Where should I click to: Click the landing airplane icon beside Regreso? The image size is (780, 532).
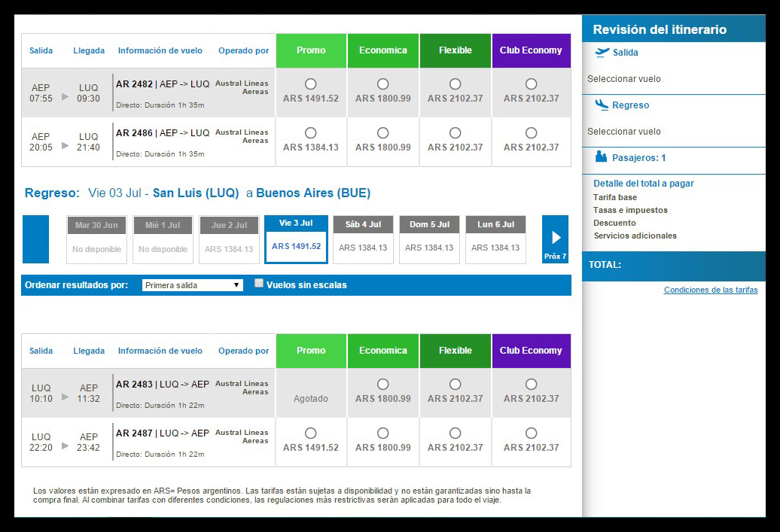pos(602,105)
